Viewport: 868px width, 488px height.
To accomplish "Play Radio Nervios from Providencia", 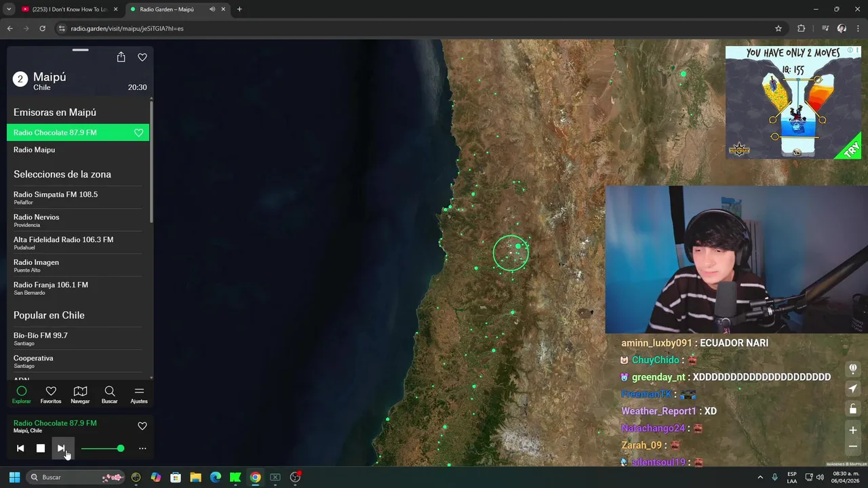I will pos(78,220).
